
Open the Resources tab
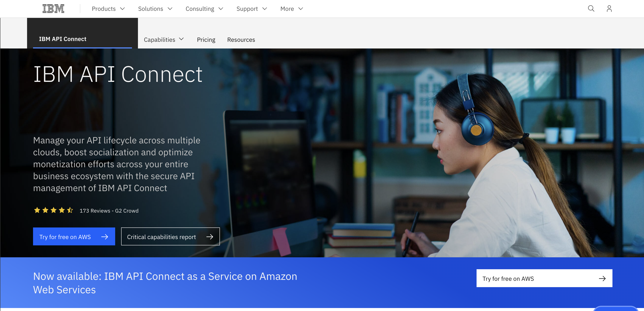[241, 40]
